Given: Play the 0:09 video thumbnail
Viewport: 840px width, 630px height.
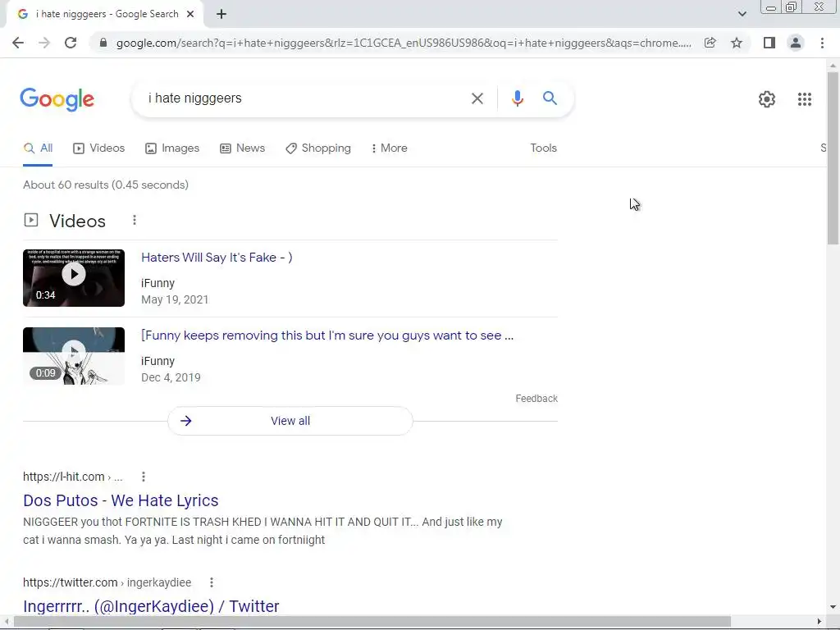Looking at the screenshot, I should [x=74, y=356].
